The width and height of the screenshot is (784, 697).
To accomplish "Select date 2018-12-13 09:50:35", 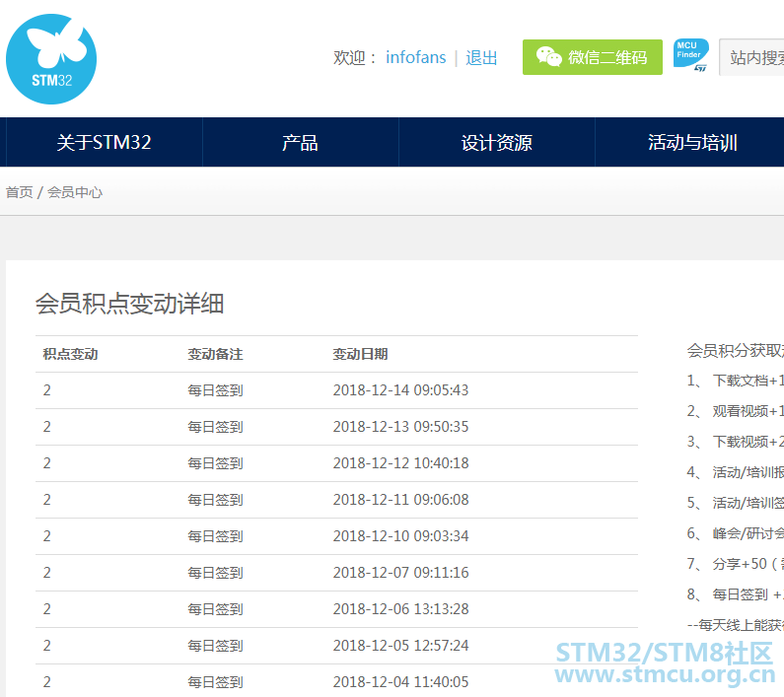I will [x=400, y=427].
